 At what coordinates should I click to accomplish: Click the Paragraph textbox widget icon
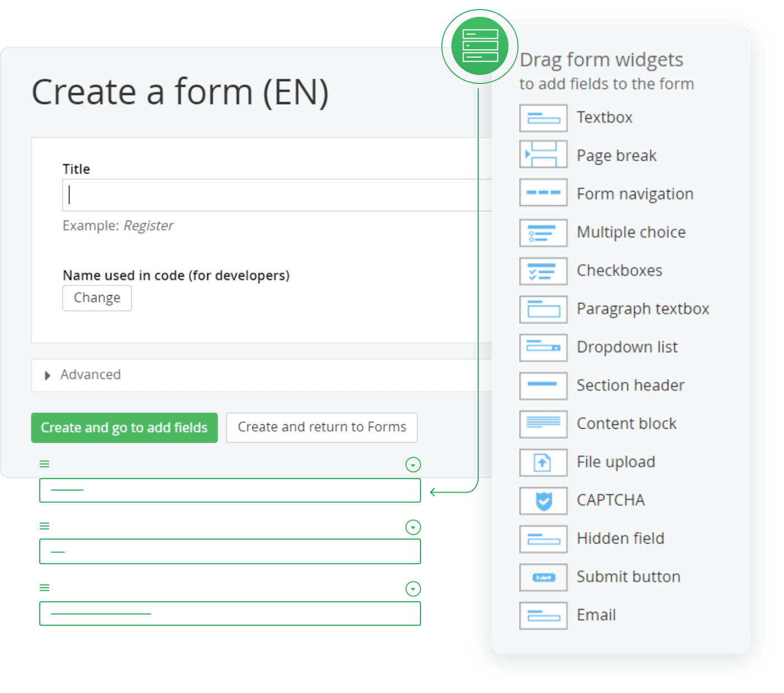point(543,310)
